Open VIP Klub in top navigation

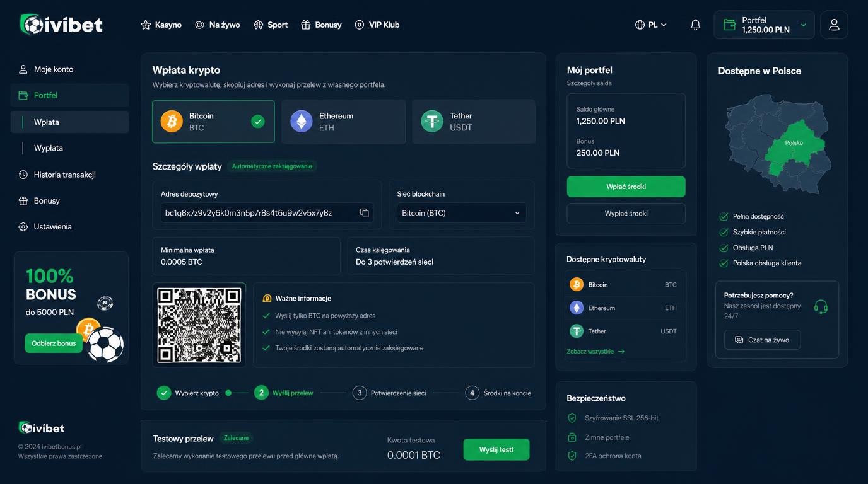pos(377,25)
